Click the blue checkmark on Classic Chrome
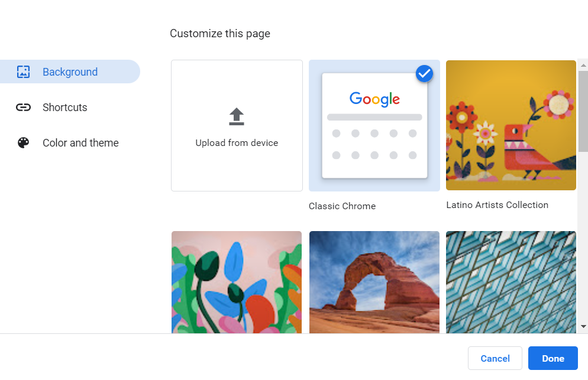The image size is (588, 380). tap(424, 73)
